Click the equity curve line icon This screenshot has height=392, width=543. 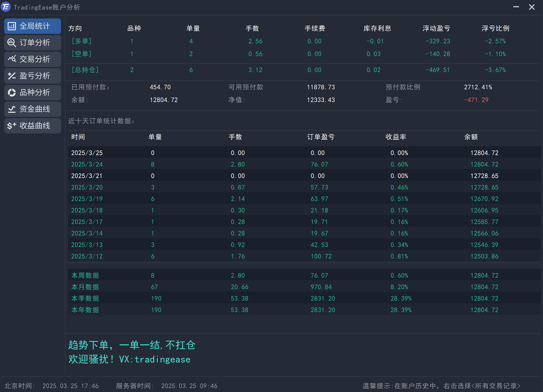[x=12, y=109]
